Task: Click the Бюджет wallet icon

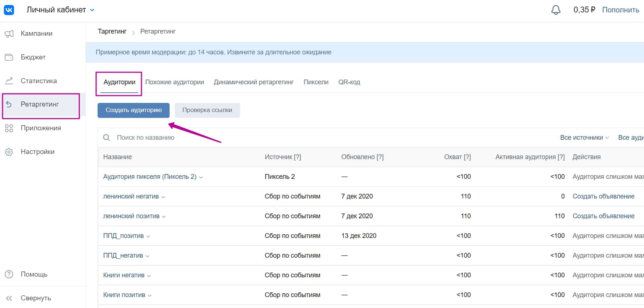Action: (9, 57)
